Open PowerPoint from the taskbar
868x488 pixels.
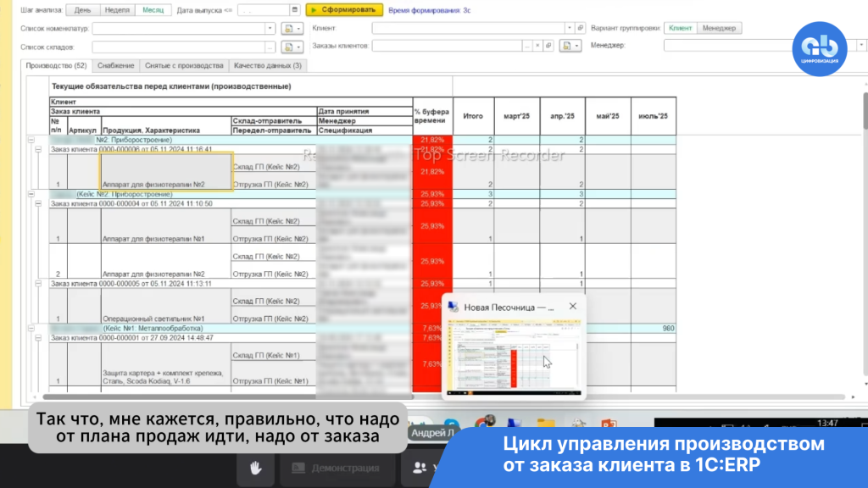[x=609, y=424]
